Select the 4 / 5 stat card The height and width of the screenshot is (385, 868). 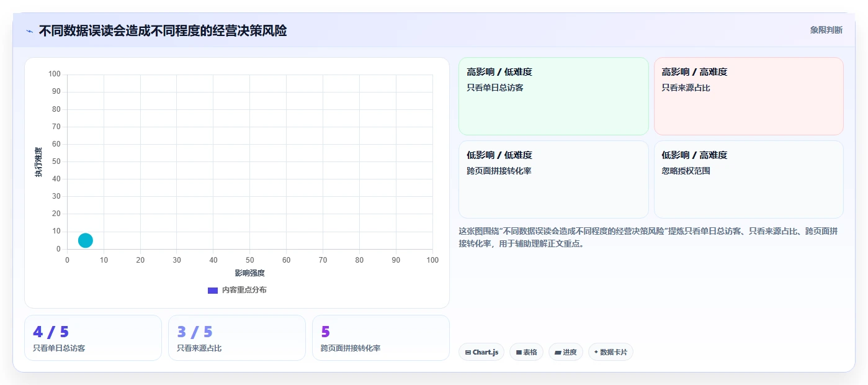[93, 338]
